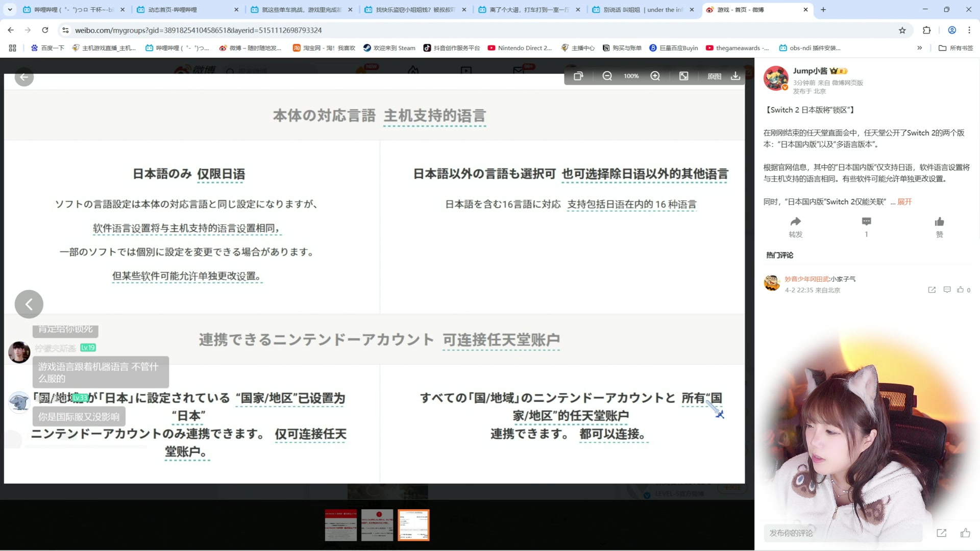This screenshot has height=551, width=980.
Task: View site information icon
Action: click(65, 30)
